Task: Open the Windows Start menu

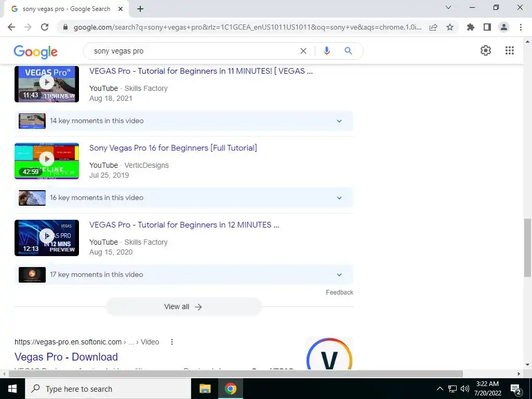Action: coord(12,389)
